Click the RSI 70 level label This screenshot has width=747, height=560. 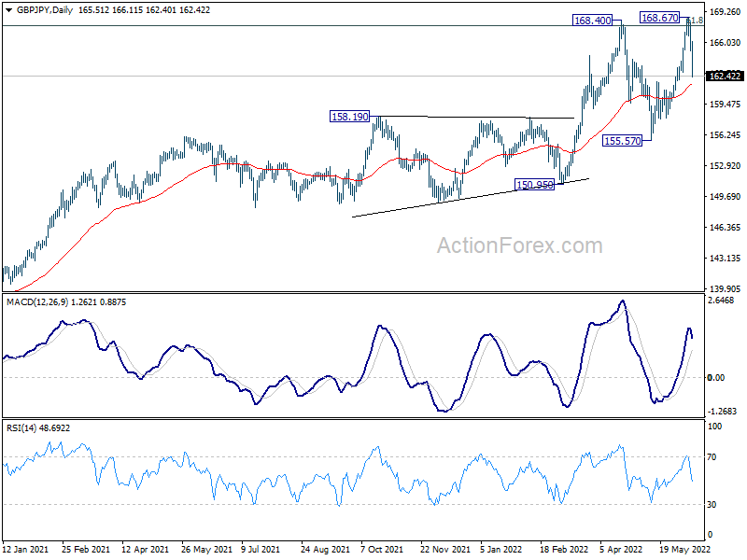pyautogui.click(x=712, y=457)
